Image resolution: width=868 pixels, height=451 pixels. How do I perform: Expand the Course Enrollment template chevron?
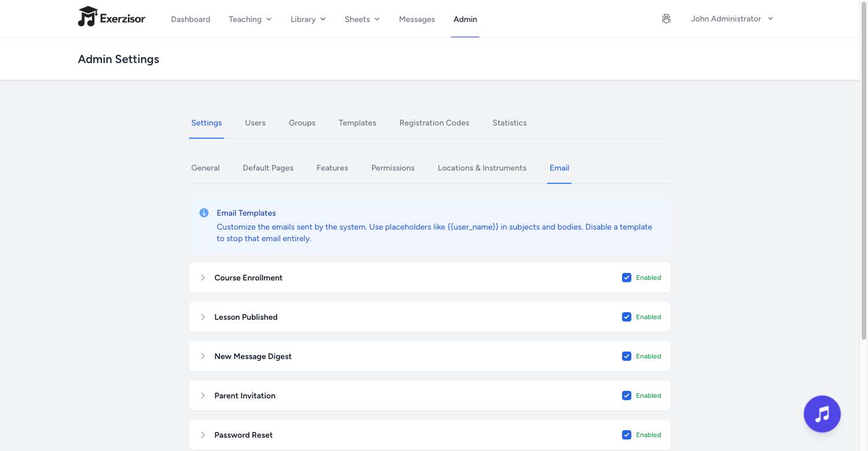(x=203, y=278)
